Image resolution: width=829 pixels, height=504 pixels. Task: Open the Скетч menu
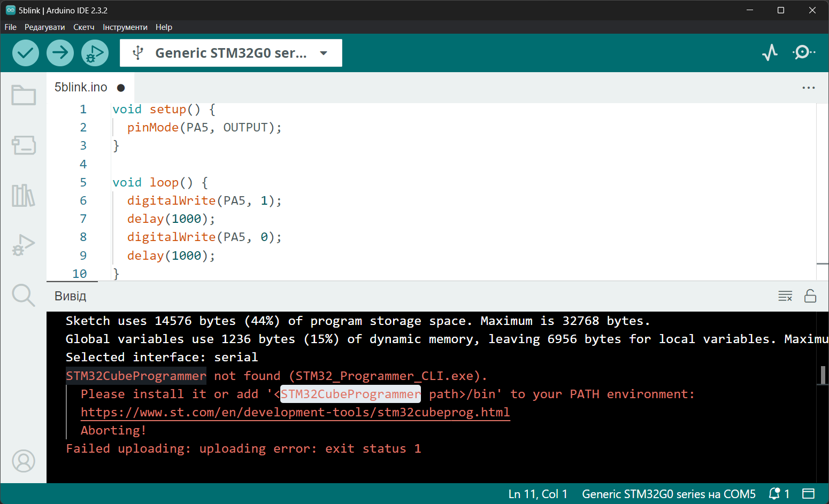[x=84, y=27]
